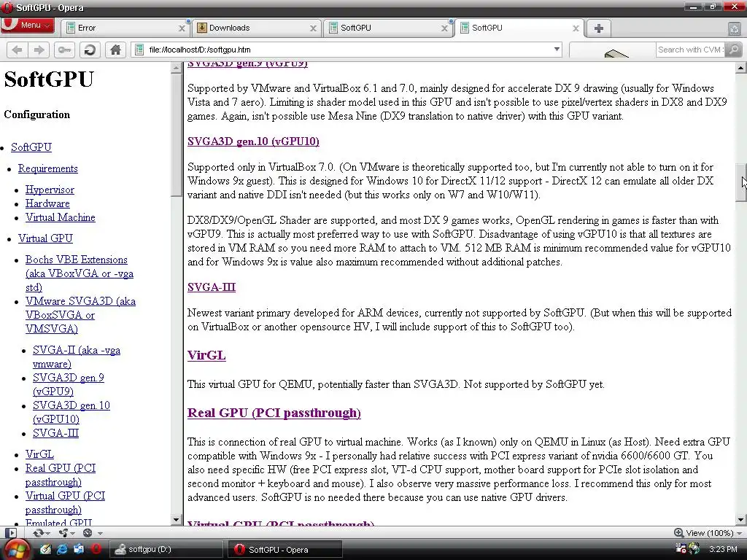The image size is (747, 560).
Task: Open the Hypervisor sidebar link
Action: (x=50, y=190)
